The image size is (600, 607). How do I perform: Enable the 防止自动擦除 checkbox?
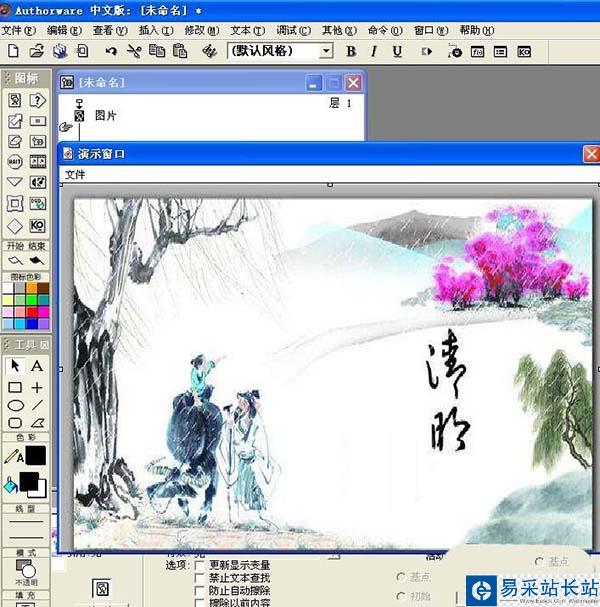pyautogui.click(x=199, y=591)
